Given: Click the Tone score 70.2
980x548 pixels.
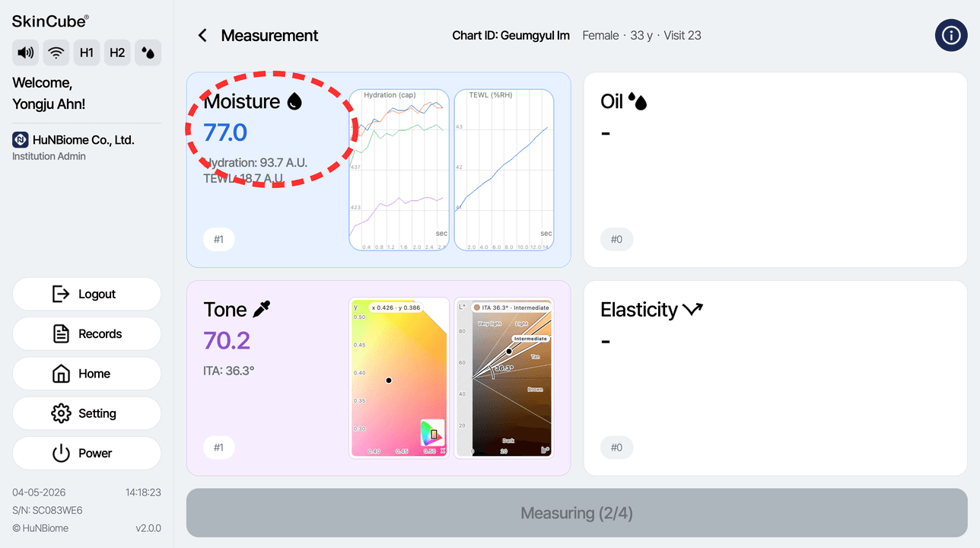Looking at the screenshot, I should 227,340.
